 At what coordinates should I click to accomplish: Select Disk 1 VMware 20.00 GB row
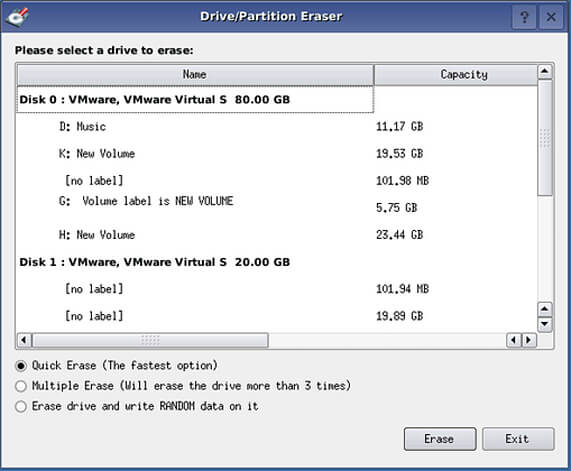[154, 262]
